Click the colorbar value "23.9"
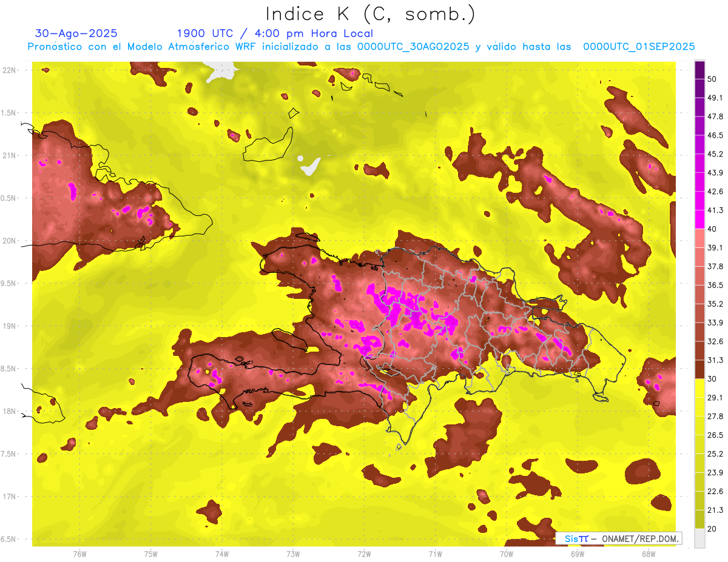728x562 pixels. [x=715, y=473]
